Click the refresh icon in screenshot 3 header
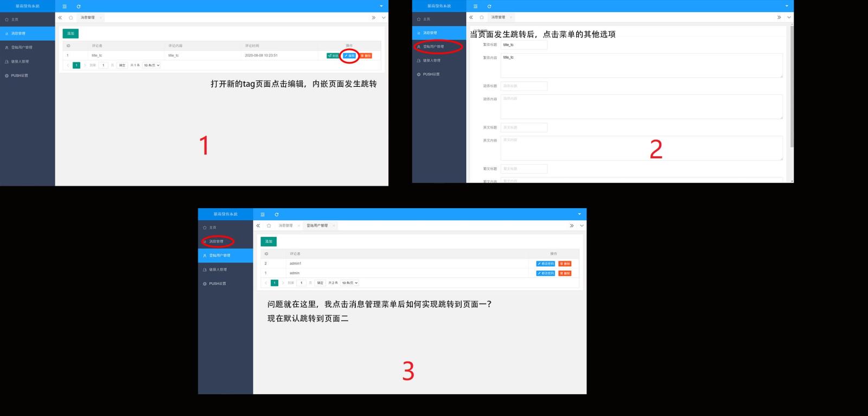The width and height of the screenshot is (868, 416). point(277,214)
